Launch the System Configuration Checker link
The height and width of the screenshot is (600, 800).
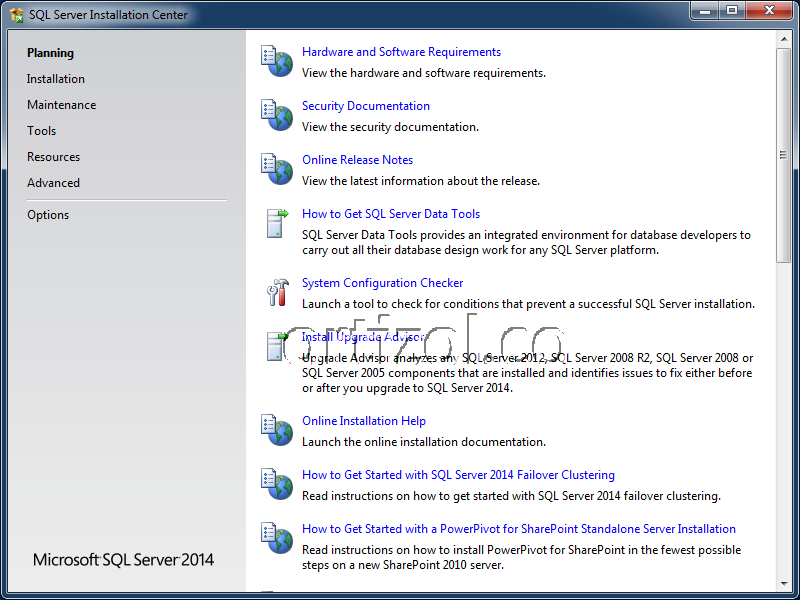click(383, 283)
